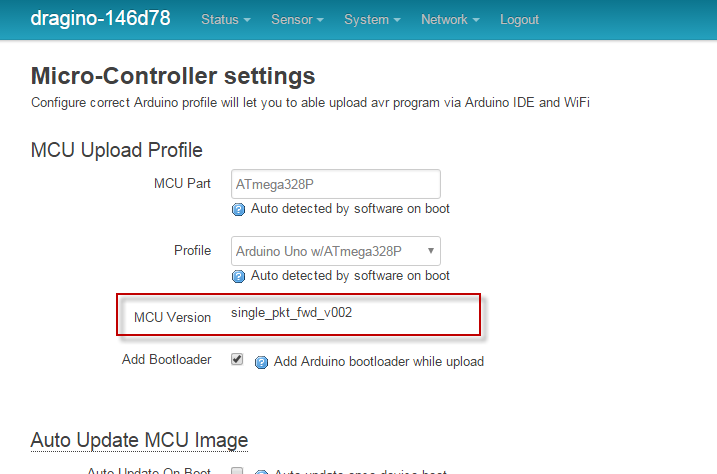The height and width of the screenshot is (474, 717).
Task: Click the Micro-Controller settings heading
Action: (173, 76)
